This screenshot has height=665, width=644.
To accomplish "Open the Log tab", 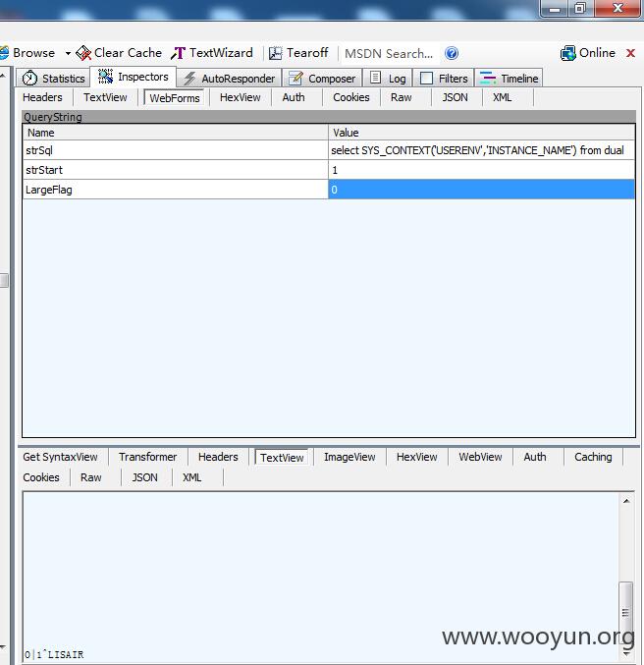I will (x=388, y=78).
